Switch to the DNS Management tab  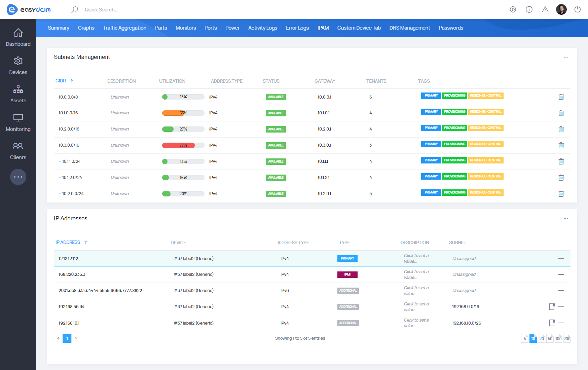[409, 28]
